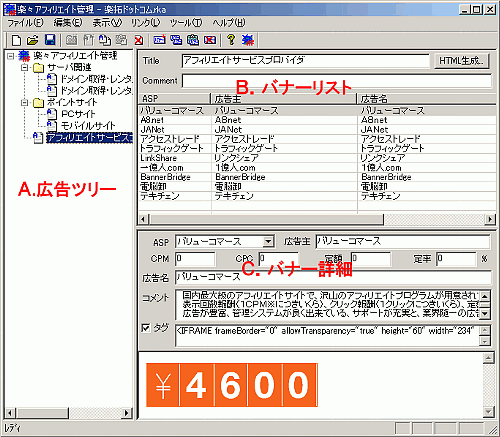Click the CPM value field

[195, 259]
